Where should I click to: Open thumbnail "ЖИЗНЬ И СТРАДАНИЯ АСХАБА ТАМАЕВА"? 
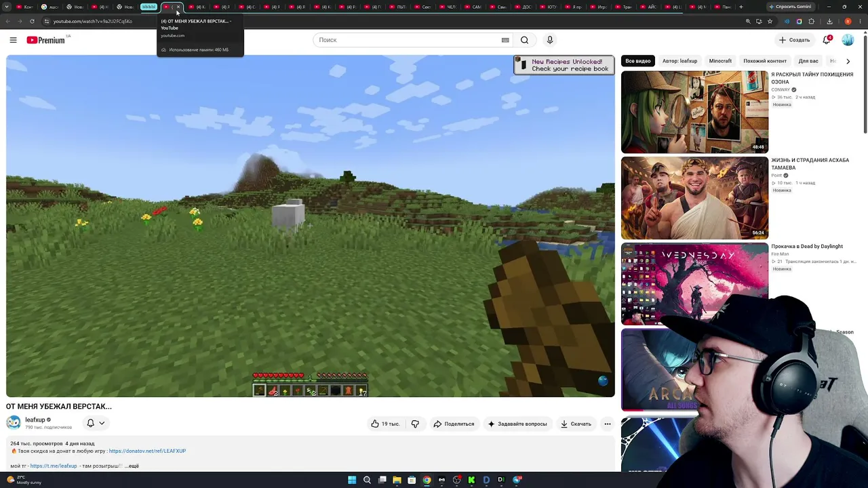click(694, 198)
